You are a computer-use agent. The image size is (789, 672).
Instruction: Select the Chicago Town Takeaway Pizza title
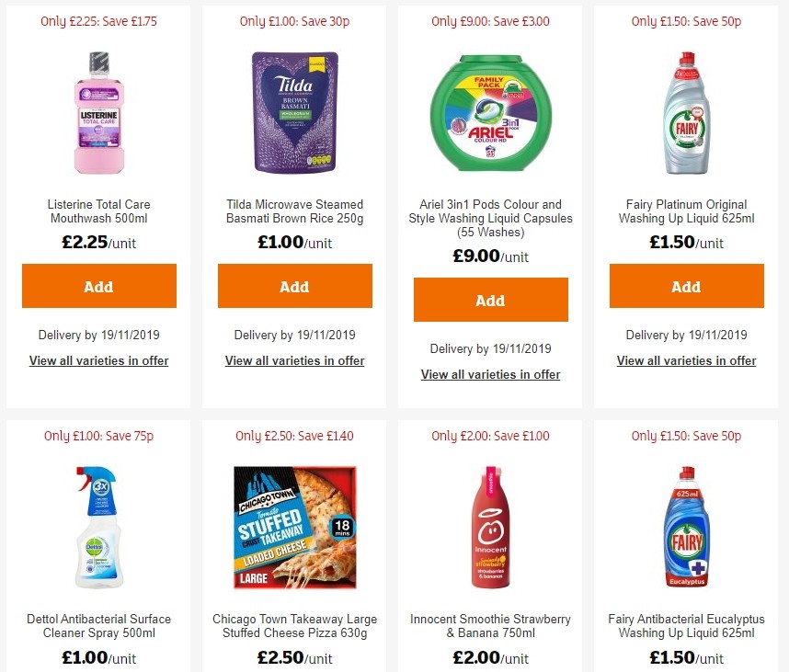click(294, 626)
